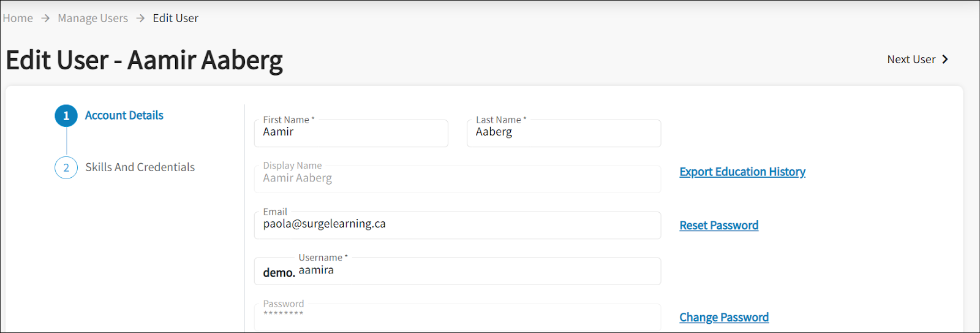
Task: Navigate to Manage Users breadcrumb
Action: [x=93, y=18]
